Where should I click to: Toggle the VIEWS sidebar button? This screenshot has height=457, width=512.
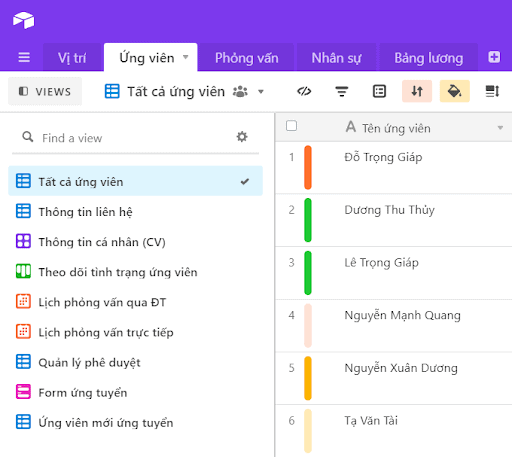point(45,91)
